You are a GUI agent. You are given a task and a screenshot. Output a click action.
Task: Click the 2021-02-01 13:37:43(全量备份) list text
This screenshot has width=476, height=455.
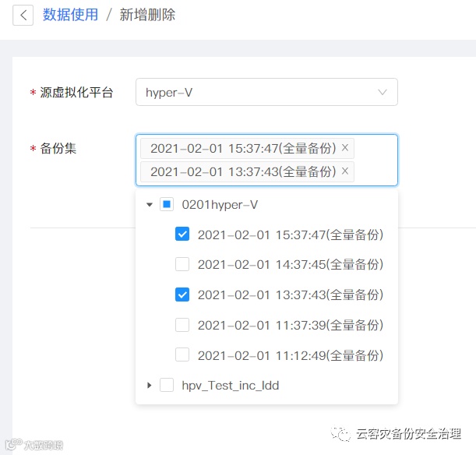pos(291,295)
